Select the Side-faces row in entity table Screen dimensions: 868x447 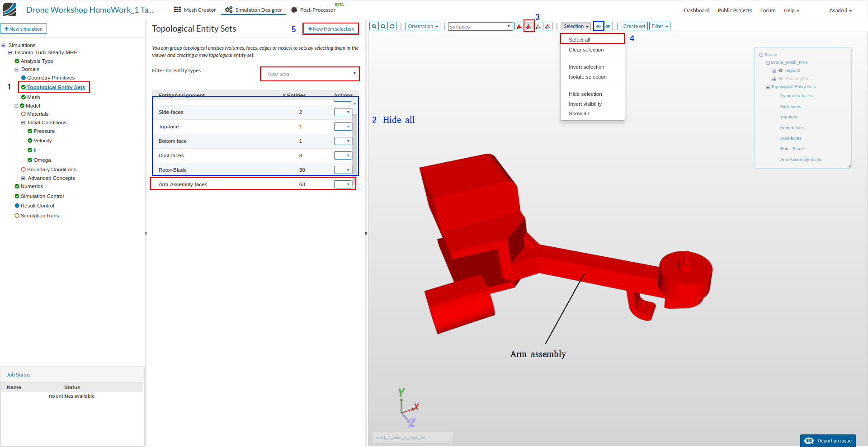[253, 112]
